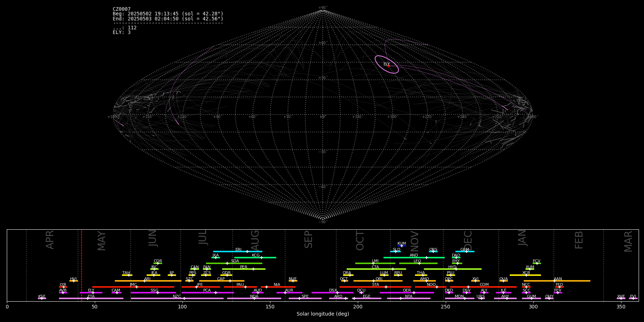Screen dimensions: 644x322
Task: Click the COM shower label
Action: click(x=484, y=285)
